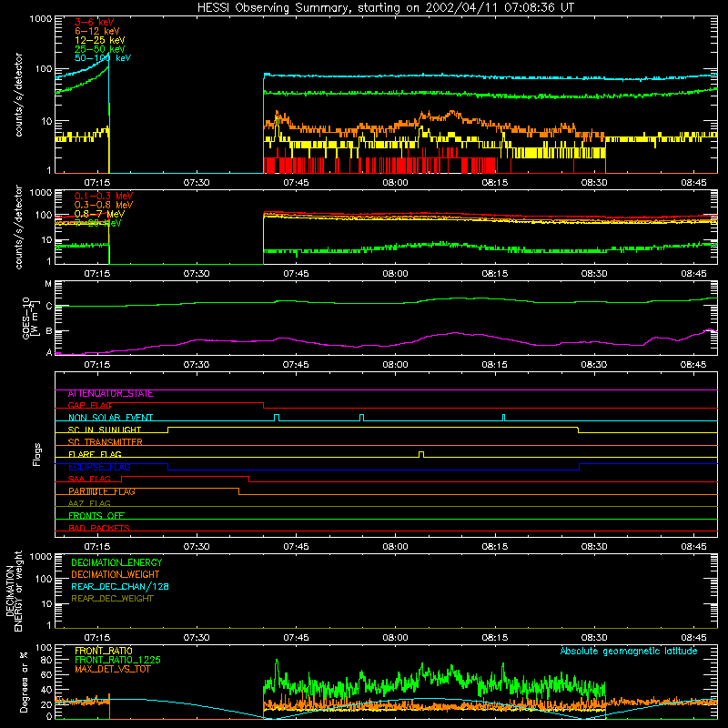Select the Absolute geomagnetic latitude label
This screenshot has width=728, height=728.
629,652
